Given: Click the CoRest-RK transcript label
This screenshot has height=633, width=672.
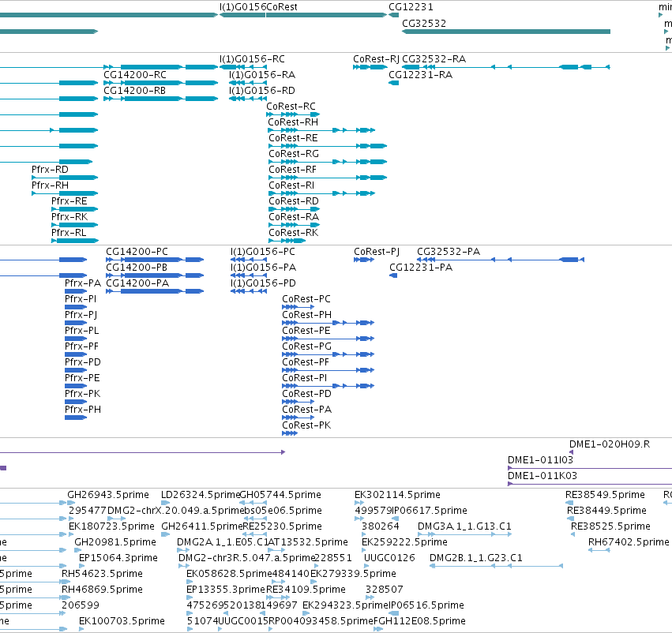Looking at the screenshot, I should pyautogui.click(x=294, y=233).
